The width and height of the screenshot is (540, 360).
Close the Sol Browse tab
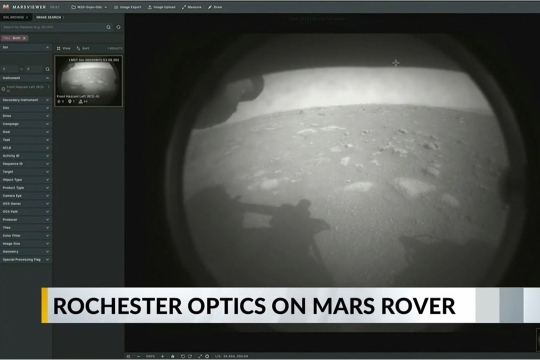click(27, 17)
